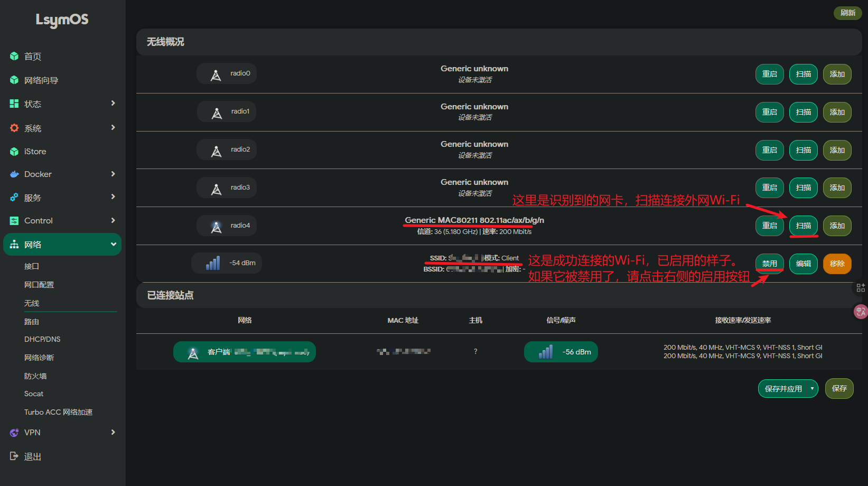
Task: Click the -56 dBm signal badge in stations table
Action: [x=561, y=352]
